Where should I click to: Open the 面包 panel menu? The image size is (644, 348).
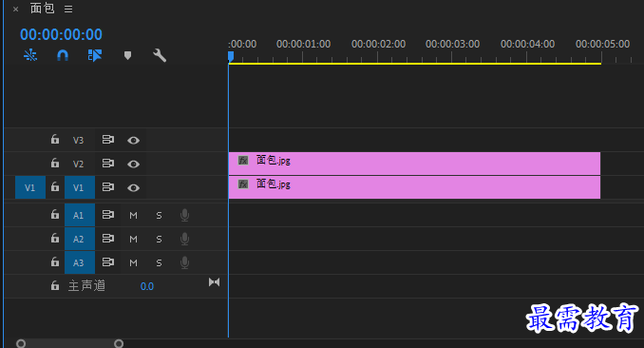tap(68, 10)
